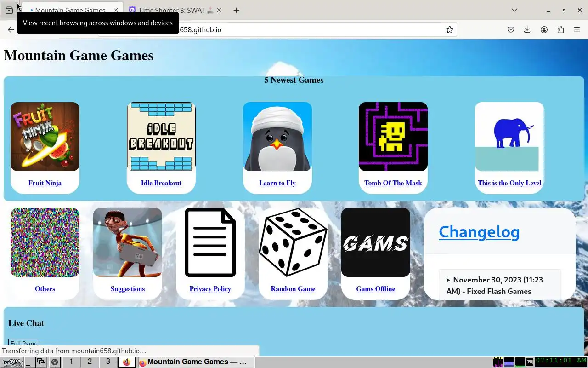This screenshot has width=588, height=368.
Task: Open a new browser tab
Action: (236, 10)
